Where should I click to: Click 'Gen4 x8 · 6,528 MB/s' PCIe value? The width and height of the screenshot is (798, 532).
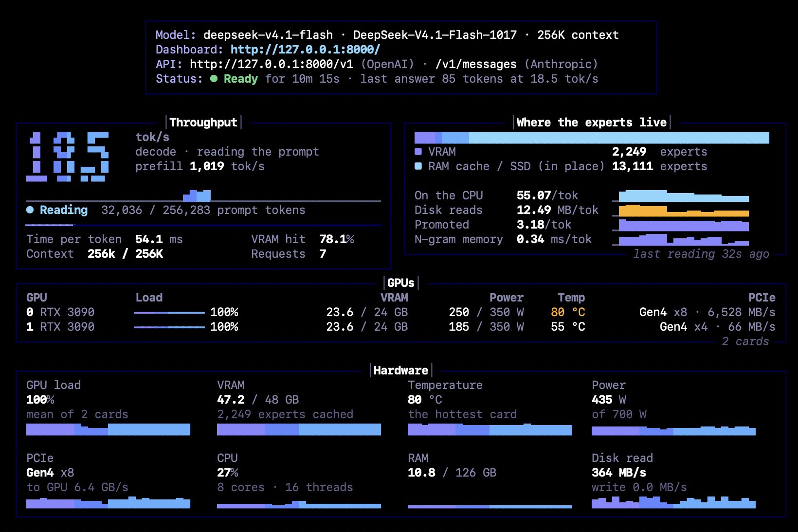coord(707,312)
